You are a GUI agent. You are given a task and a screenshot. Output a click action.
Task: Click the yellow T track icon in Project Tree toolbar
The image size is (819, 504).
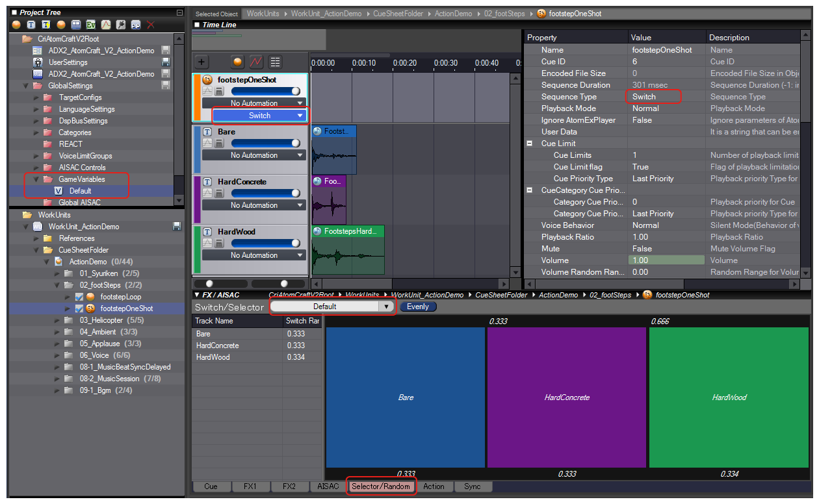[45, 25]
